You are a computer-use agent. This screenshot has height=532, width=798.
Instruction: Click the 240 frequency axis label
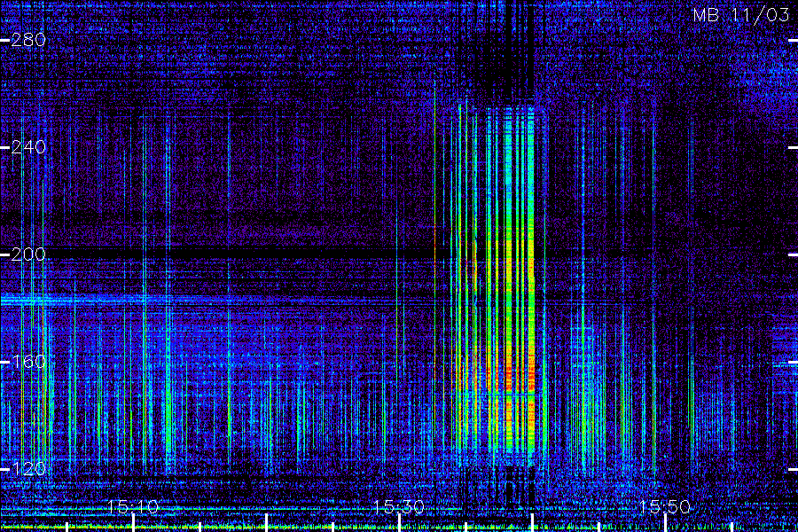point(28,147)
